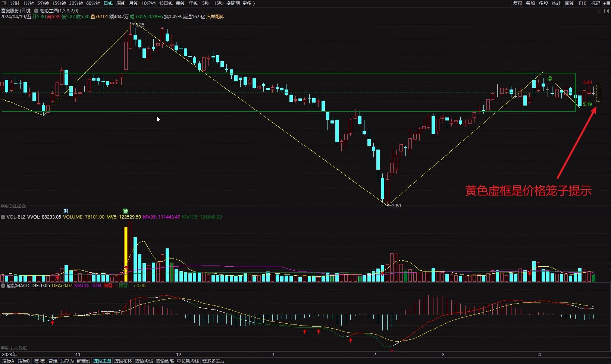Click the 绑定到 bind button
The height and width of the screenshot is (364, 611).
(x=84, y=361)
